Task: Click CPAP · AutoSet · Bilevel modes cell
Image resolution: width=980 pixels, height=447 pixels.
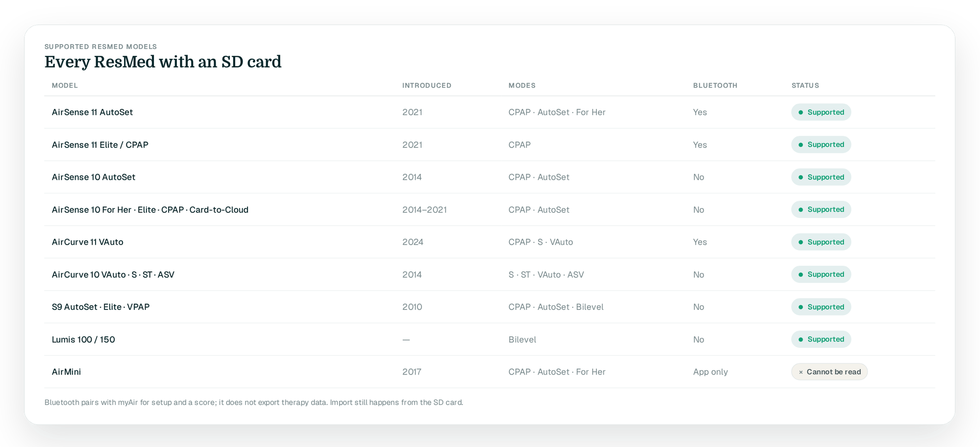Action: 556,307
